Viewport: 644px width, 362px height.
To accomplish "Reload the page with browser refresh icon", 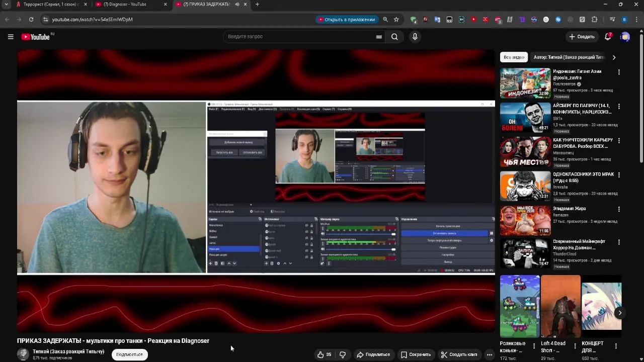I will pos(31,19).
